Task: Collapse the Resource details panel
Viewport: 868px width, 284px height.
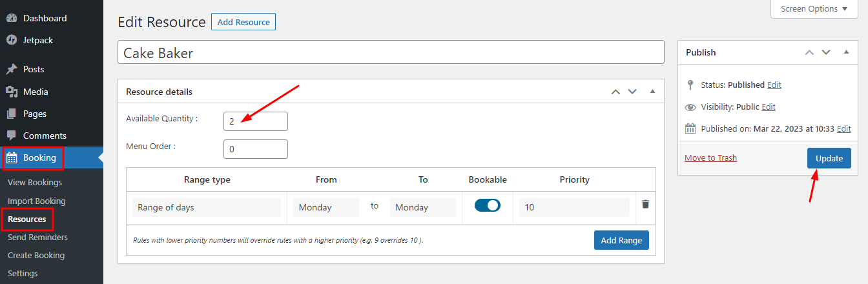Action: click(x=652, y=92)
